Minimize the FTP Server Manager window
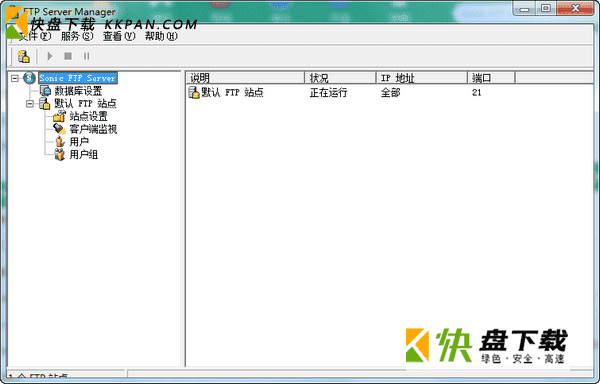 (x=524, y=8)
